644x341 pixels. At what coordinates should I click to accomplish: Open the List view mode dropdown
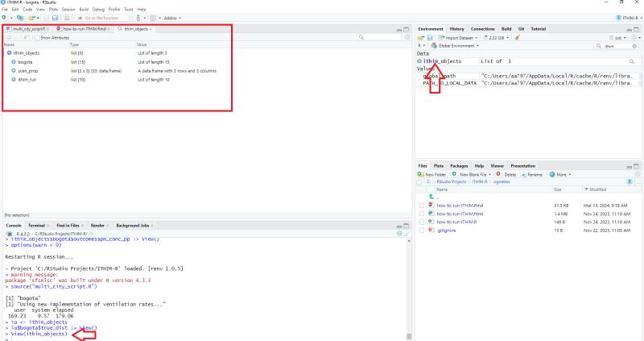click(x=618, y=37)
